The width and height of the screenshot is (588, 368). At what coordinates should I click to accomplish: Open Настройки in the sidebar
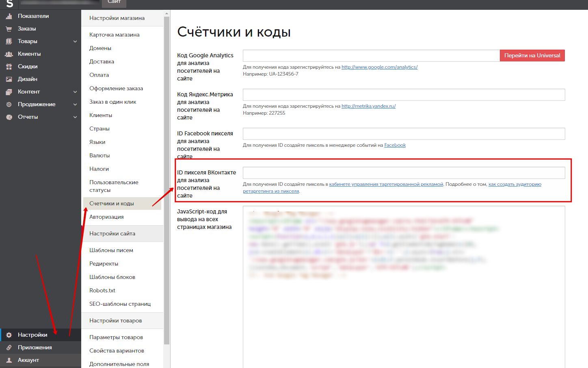[32, 335]
